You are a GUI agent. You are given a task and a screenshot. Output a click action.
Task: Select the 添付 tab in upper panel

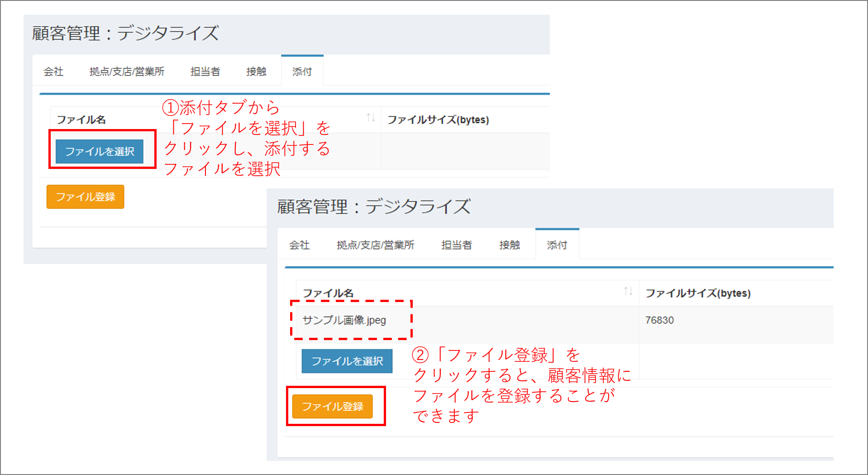[302, 72]
